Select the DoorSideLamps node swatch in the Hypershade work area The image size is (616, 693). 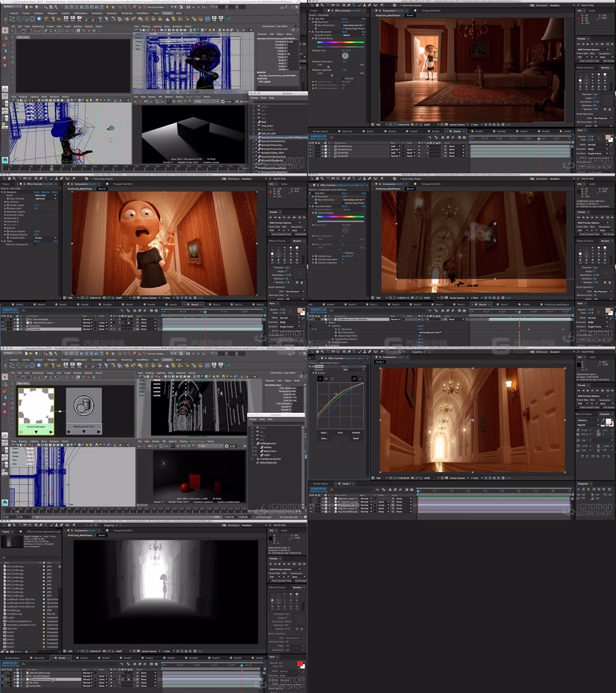click(x=36, y=405)
